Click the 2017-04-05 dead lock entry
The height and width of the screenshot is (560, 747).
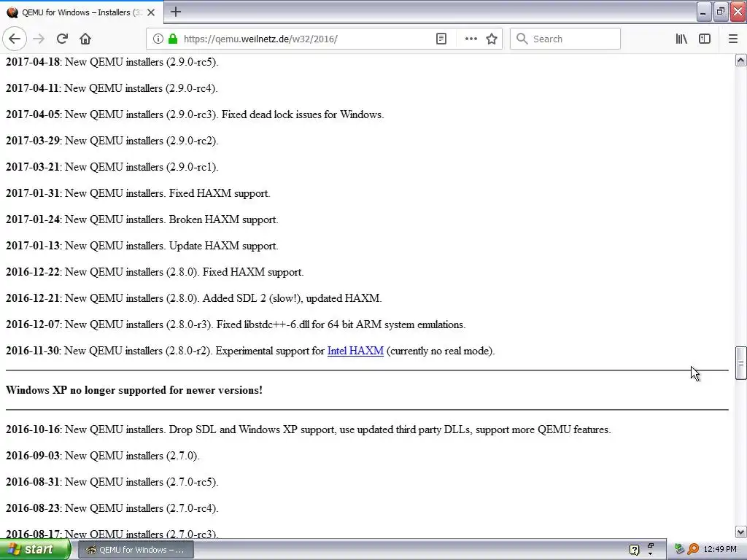pos(195,114)
